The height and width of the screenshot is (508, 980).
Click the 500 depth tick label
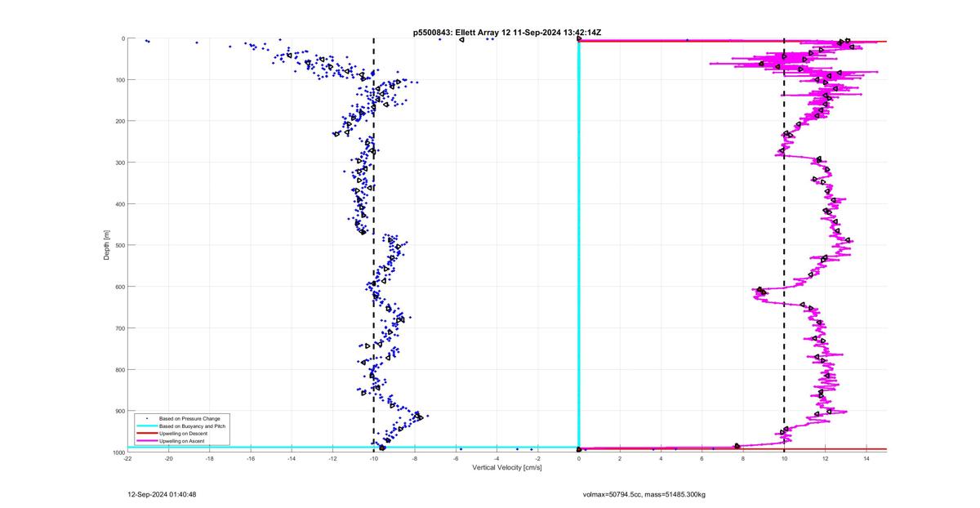(x=118, y=245)
